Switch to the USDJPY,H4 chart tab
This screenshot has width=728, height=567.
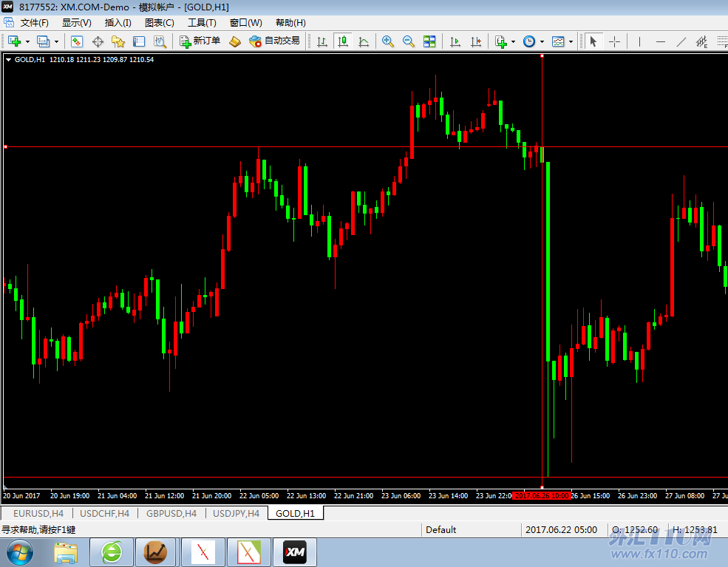click(x=236, y=513)
